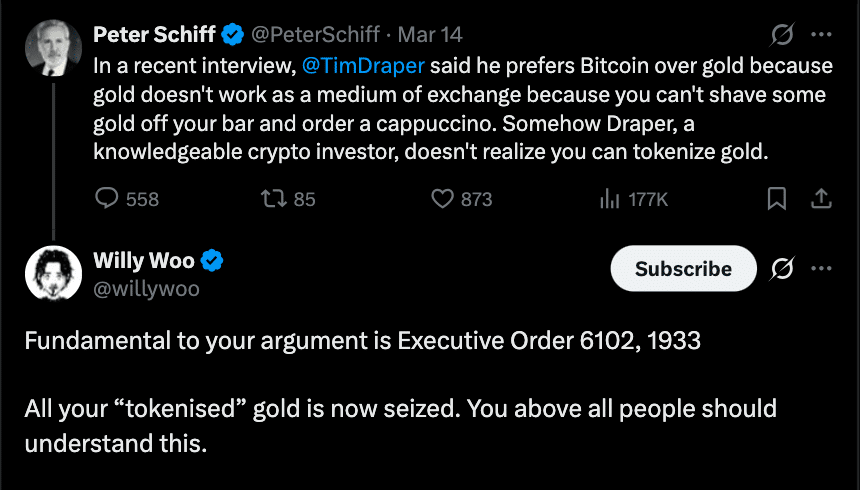This screenshot has height=490, width=860.
Task: Open more options menu on Peter Schiff's tweet
Action: (822, 35)
